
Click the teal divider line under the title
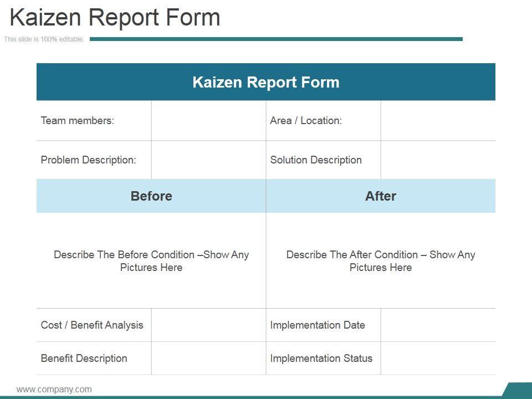(x=276, y=39)
